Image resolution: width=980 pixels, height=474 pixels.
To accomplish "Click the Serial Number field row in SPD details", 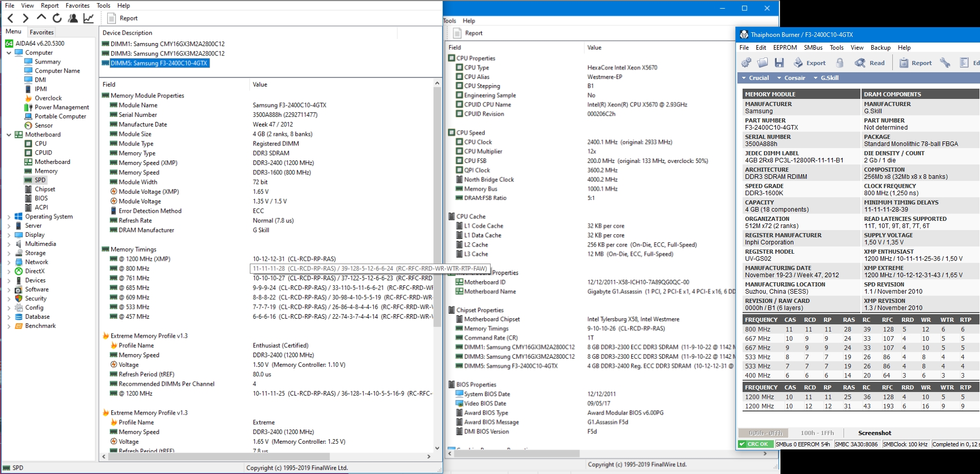I will (267, 115).
